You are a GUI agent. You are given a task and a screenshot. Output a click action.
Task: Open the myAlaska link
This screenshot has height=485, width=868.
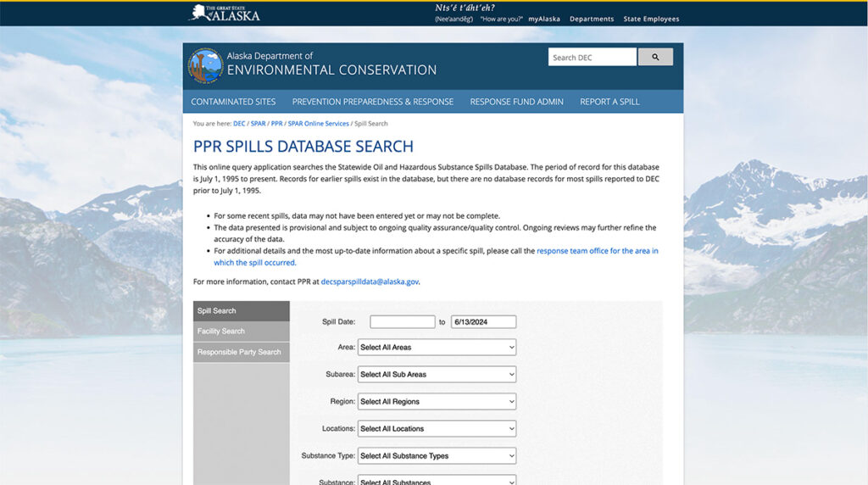543,19
